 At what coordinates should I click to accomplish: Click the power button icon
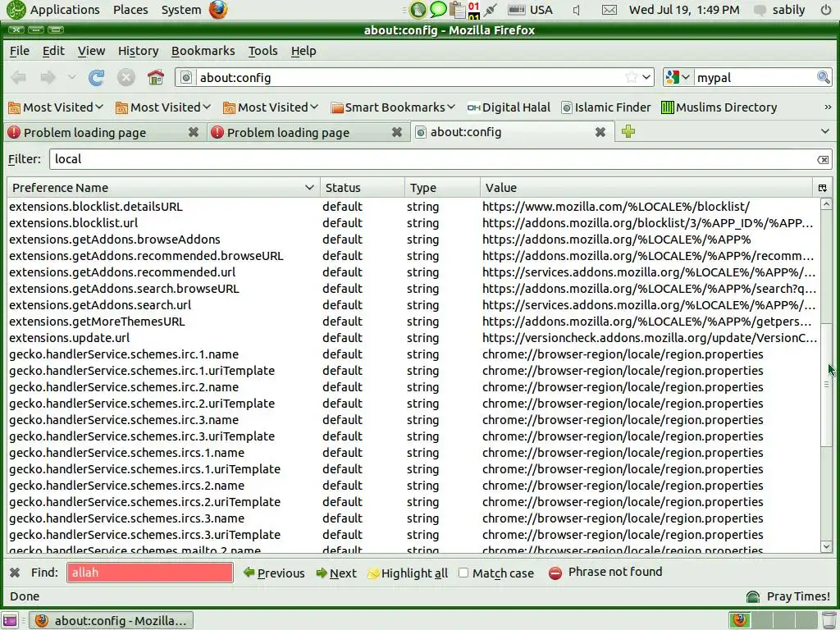point(825,10)
